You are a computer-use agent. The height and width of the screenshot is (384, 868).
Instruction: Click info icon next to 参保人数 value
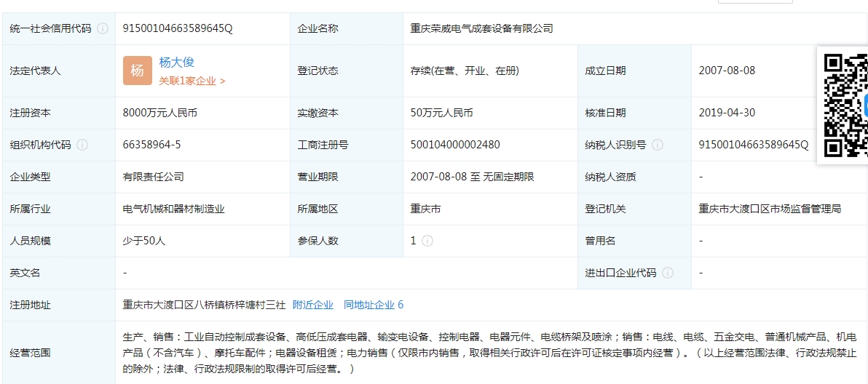(x=427, y=241)
